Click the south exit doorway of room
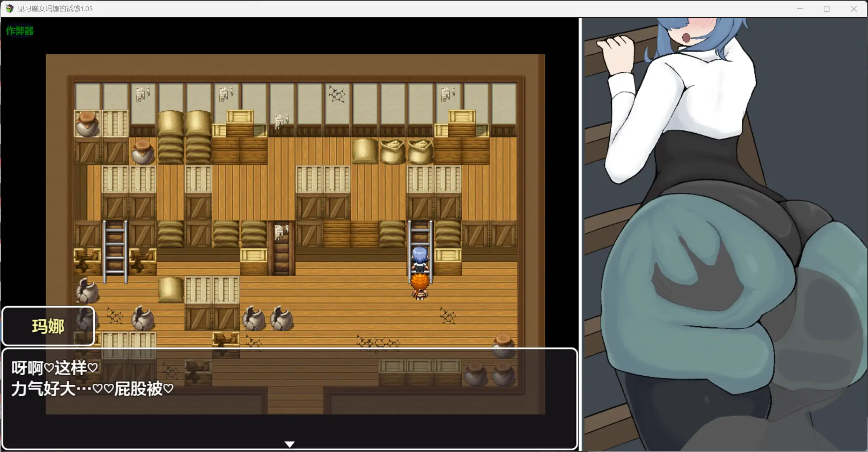This screenshot has height=452, width=868. pos(295,400)
